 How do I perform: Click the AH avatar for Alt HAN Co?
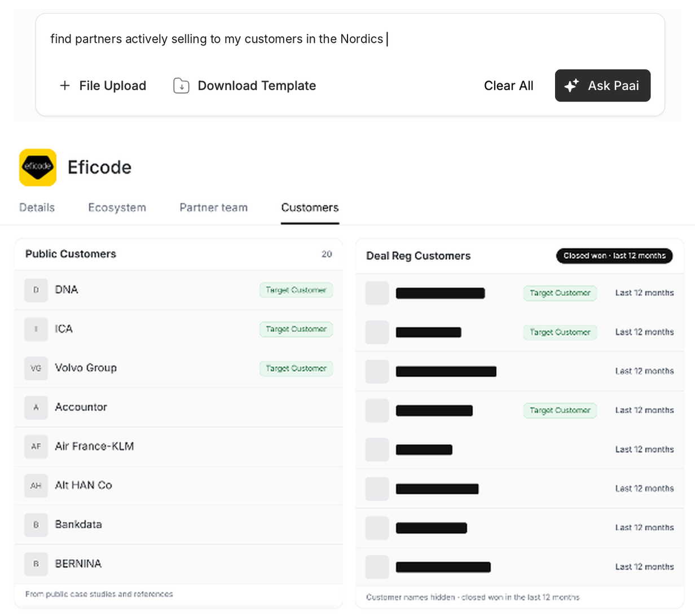coord(36,485)
